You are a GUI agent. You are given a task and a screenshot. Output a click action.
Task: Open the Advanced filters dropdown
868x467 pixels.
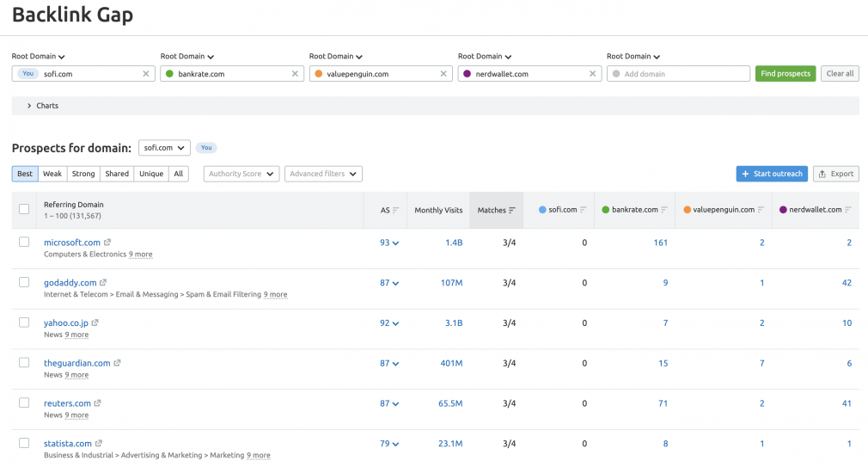coord(323,174)
